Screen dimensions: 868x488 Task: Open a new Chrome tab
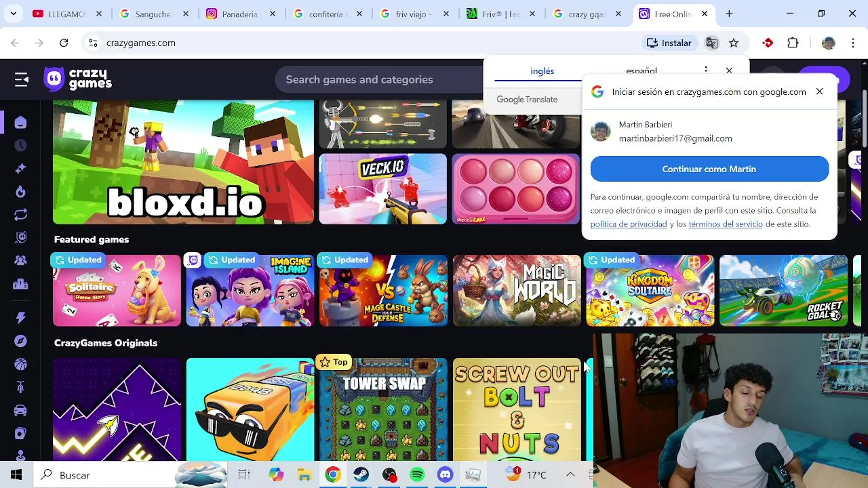pos(729,14)
